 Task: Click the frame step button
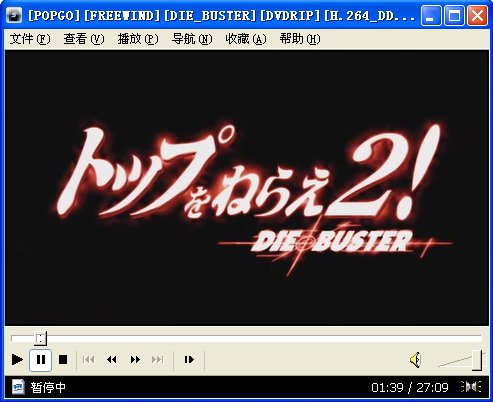point(189,360)
